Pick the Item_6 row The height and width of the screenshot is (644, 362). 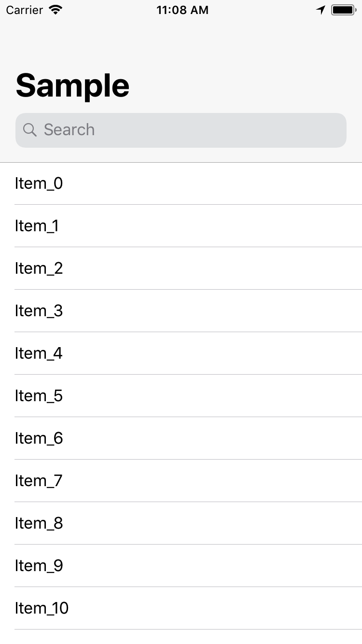(x=181, y=438)
